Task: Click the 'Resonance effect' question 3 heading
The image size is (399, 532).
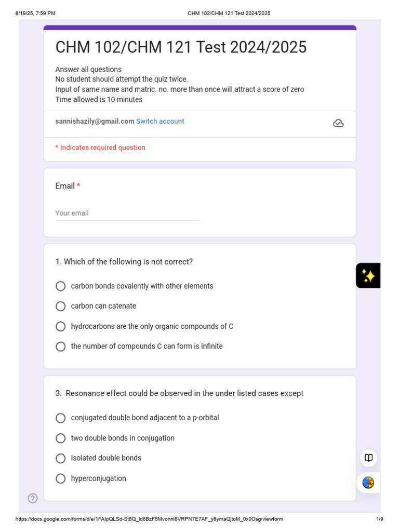Action: [x=179, y=393]
